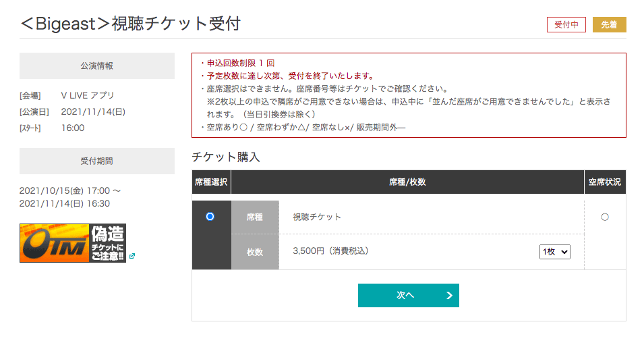Click the 視聴チケット seat type text

click(x=317, y=217)
